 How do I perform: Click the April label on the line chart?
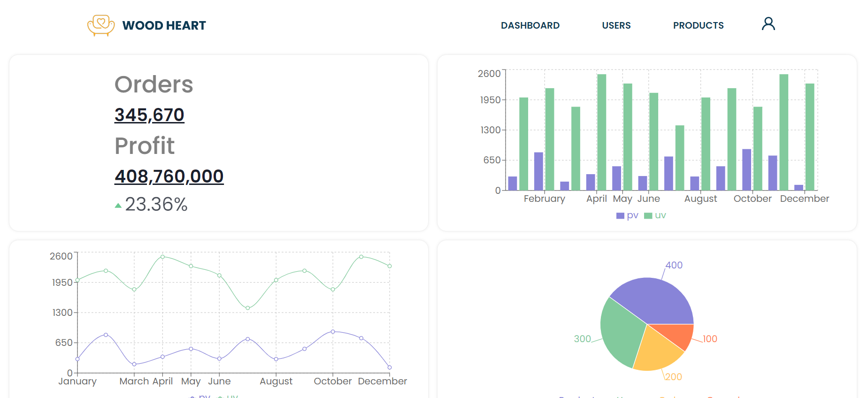tap(162, 382)
